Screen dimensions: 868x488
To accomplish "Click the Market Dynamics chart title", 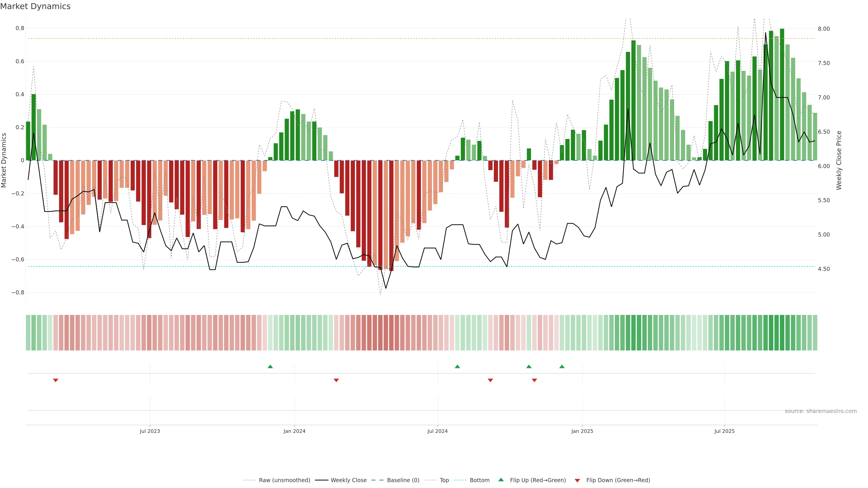I will pos(35,6).
